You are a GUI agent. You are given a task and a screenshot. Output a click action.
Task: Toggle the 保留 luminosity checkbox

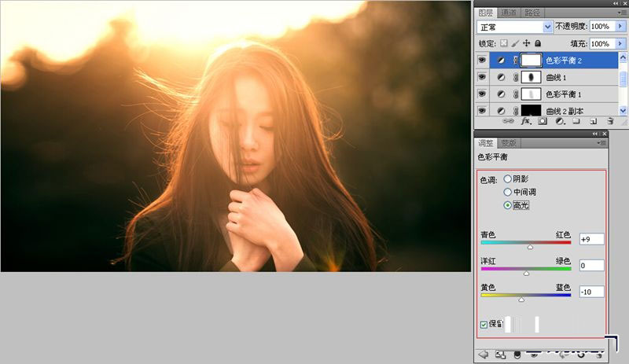(484, 324)
